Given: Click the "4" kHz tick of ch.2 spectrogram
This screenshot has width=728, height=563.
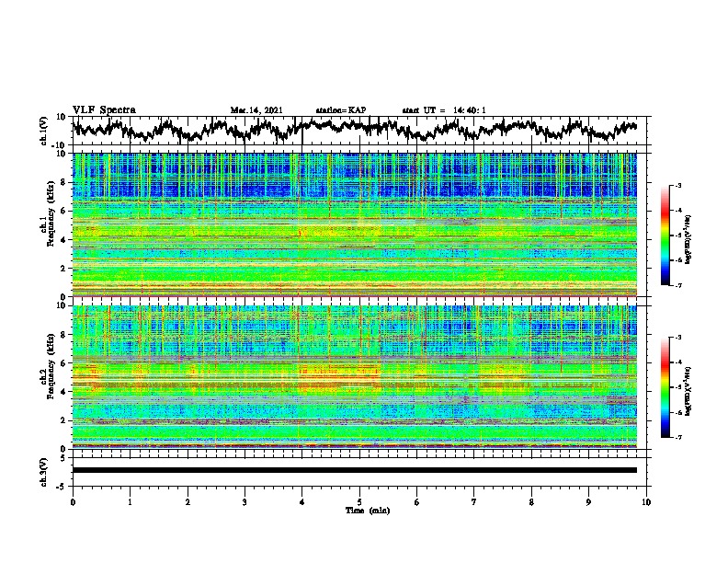Looking at the screenshot, I should point(64,392).
